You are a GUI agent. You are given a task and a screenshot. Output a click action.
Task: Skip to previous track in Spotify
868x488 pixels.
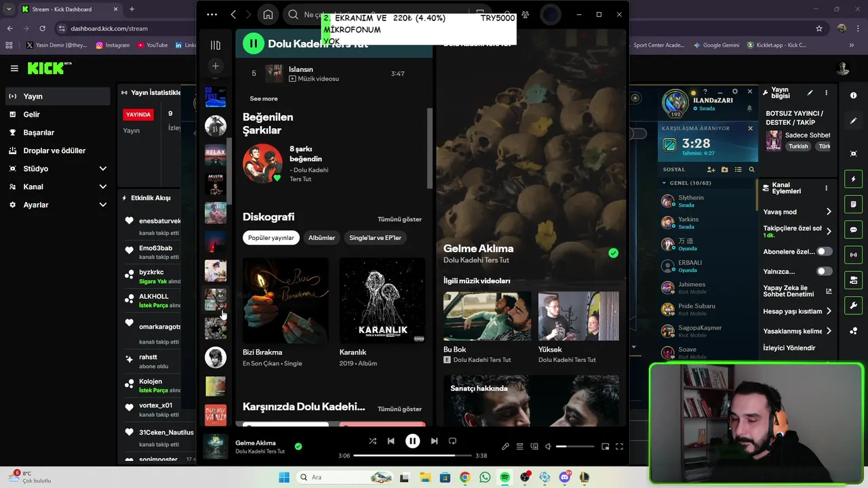(x=391, y=441)
